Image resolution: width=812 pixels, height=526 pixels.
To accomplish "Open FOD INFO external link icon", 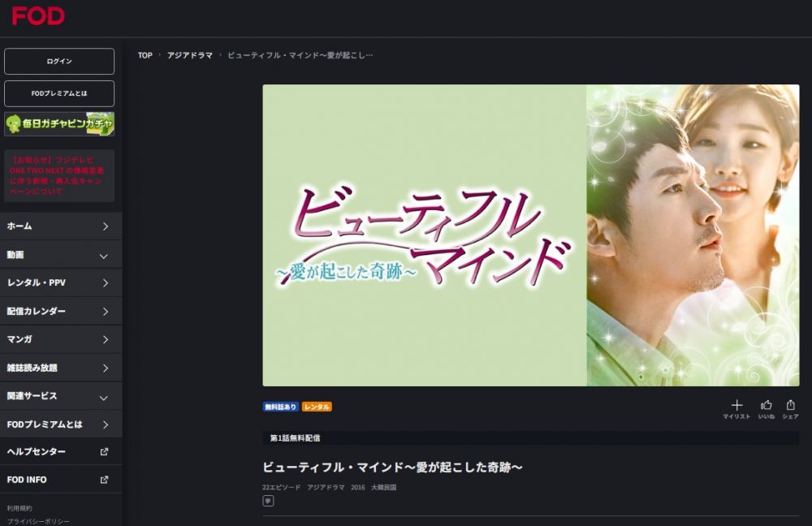I will click(104, 480).
